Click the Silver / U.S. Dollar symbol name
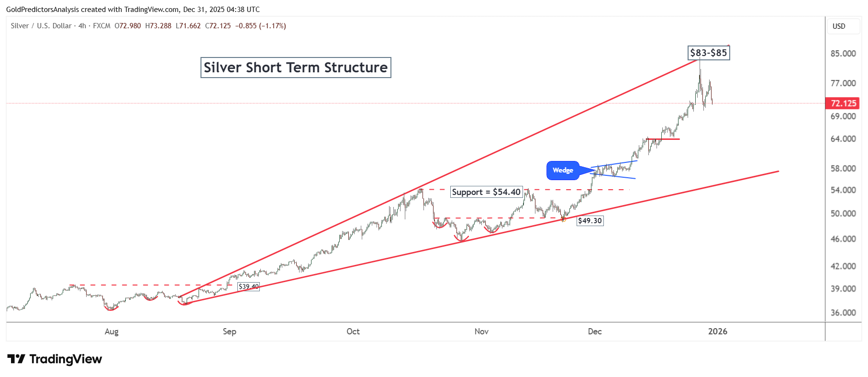 pyautogui.click(x=41, y=26)
